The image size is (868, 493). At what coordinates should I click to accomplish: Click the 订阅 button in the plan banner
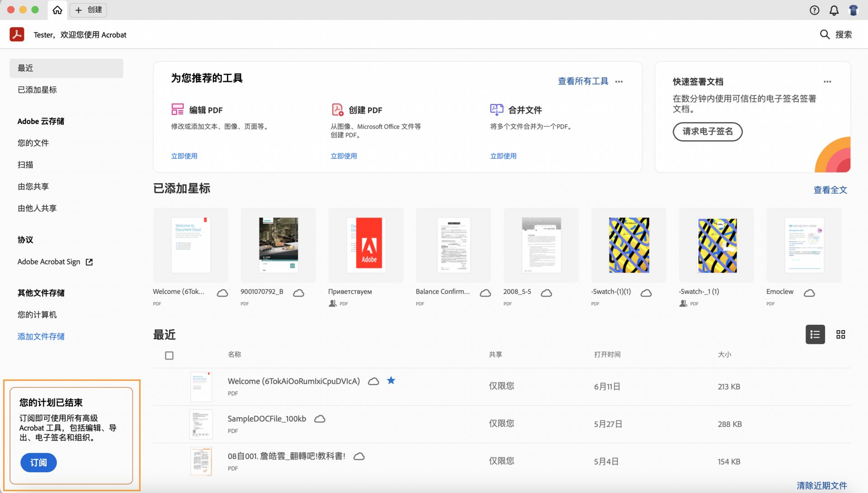38,463
